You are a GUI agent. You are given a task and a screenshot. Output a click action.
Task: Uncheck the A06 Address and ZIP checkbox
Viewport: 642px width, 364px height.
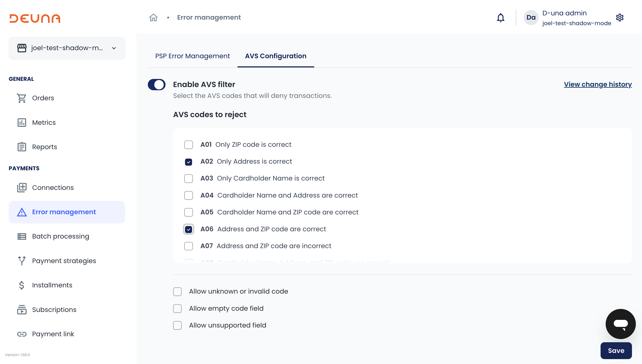[x=188, y=229]
